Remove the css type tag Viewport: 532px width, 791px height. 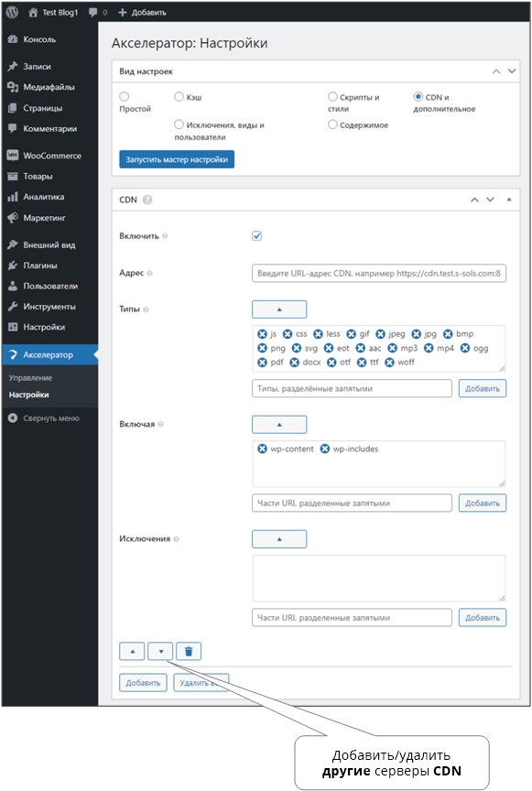[288, 334]
